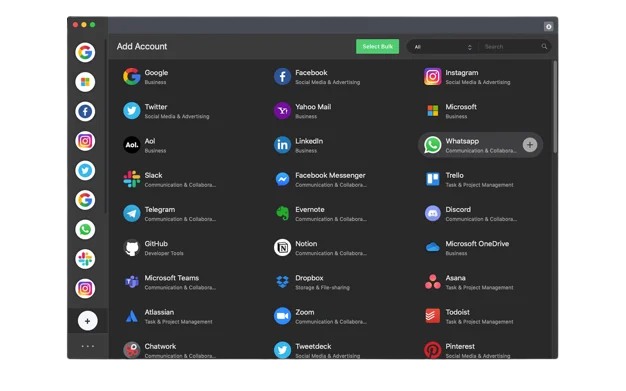The image size is (626, 391).
Task: Select the Whatsapp icon in the Add Account list
Action: [432, 145]
